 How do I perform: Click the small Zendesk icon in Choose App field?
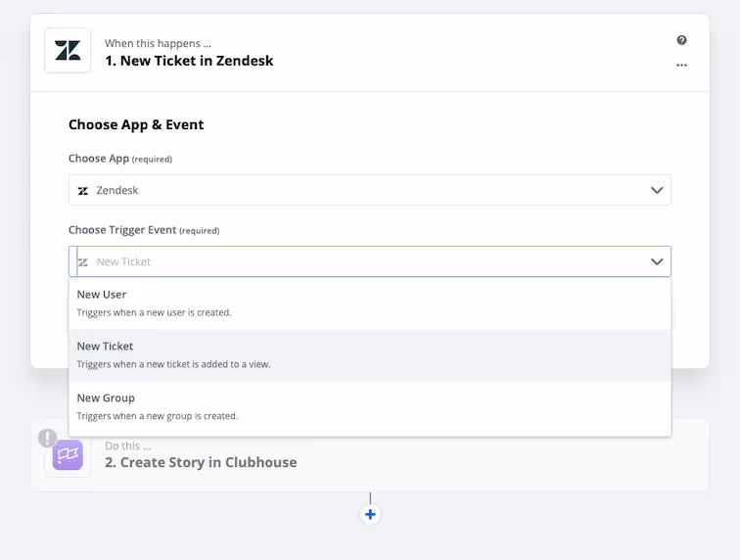pos(83,191)
